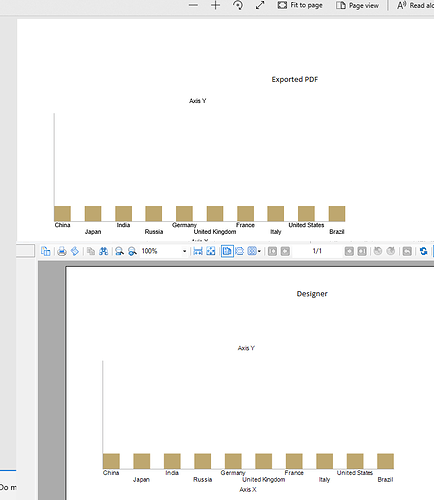
Task: Open the 100% zoom dropdown
Action: point(184,251)
